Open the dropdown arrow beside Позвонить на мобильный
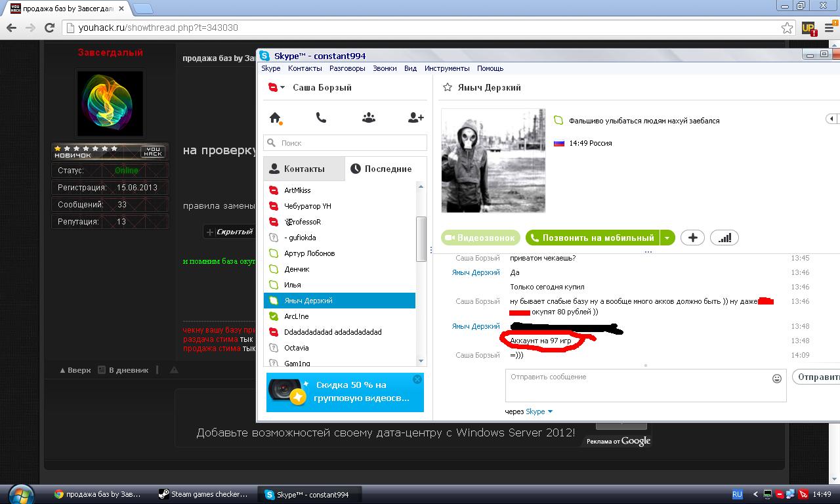840x504 pixels. (667, 238)
